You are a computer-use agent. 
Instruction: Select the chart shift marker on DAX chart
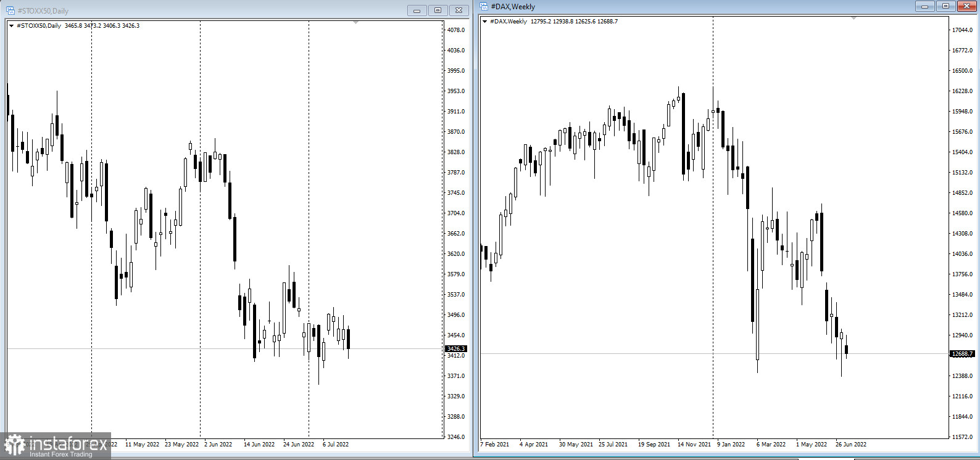coord(853,18)
